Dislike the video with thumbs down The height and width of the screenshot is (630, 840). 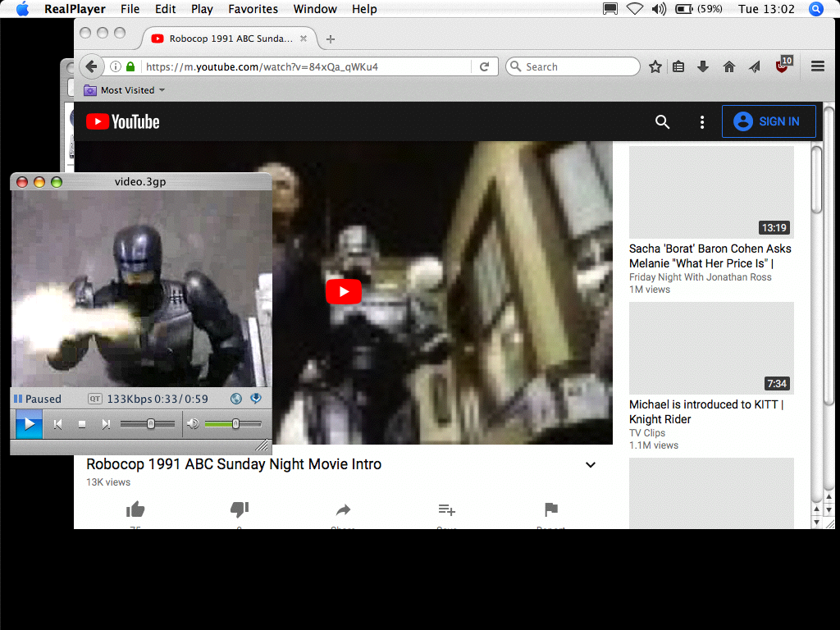click(x=240, y=509)
